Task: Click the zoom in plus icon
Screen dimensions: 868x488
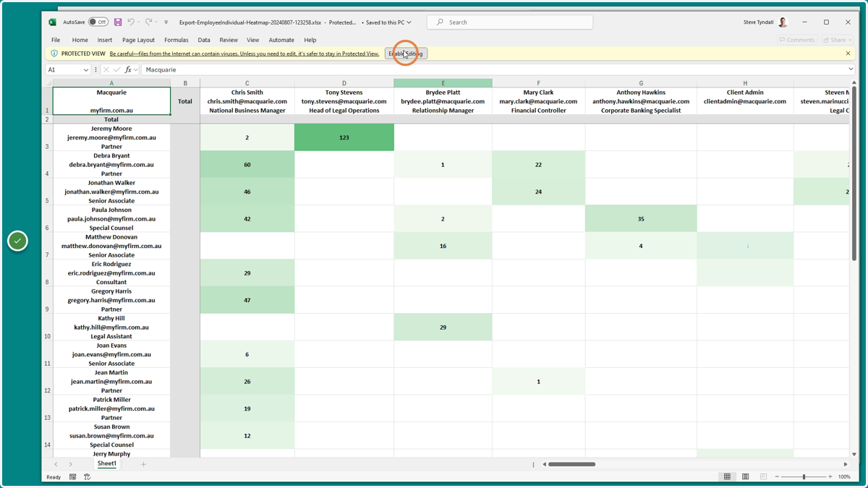Action: pos(830,477)
